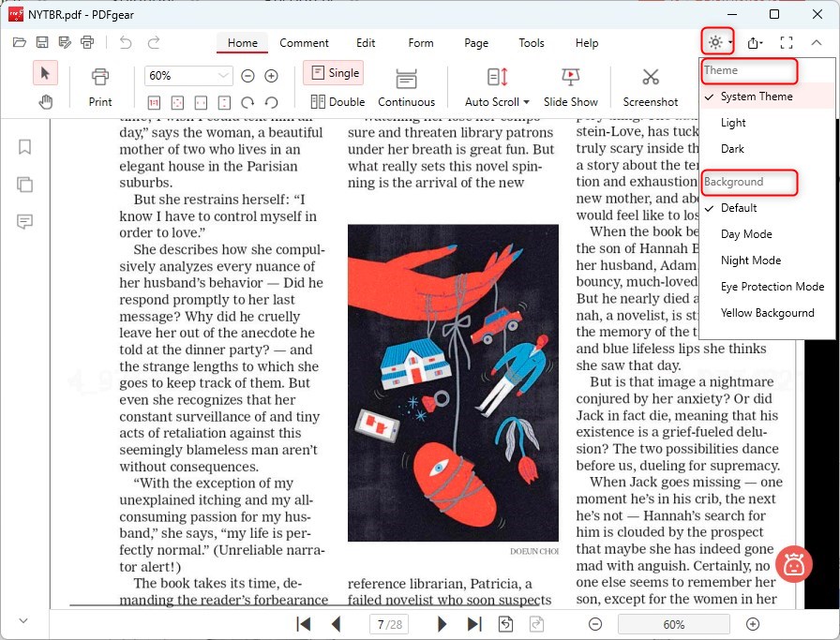Viewport: 840px width, 640px height.
Task: Open the page thumbnails panel
Action: point(24,185)
